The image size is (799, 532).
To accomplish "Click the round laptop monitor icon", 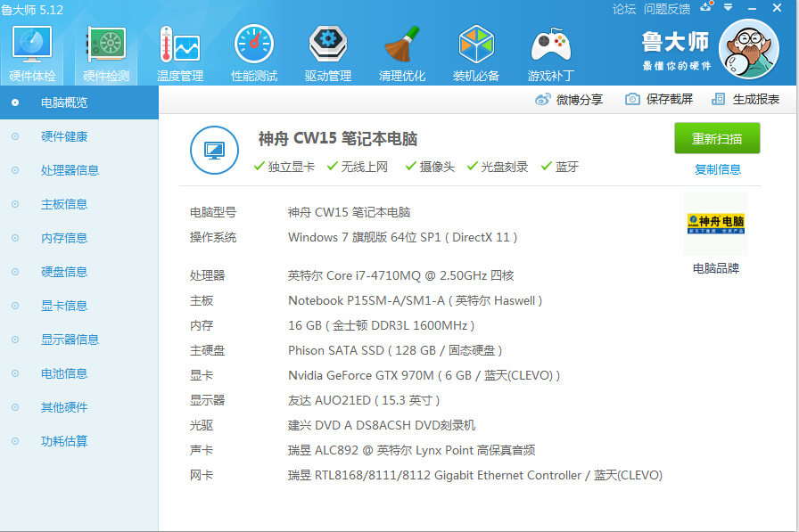I will click(214, 151).
